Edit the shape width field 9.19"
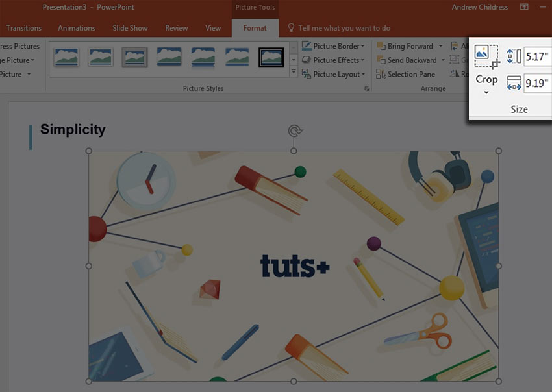 [x=538, y=83]
